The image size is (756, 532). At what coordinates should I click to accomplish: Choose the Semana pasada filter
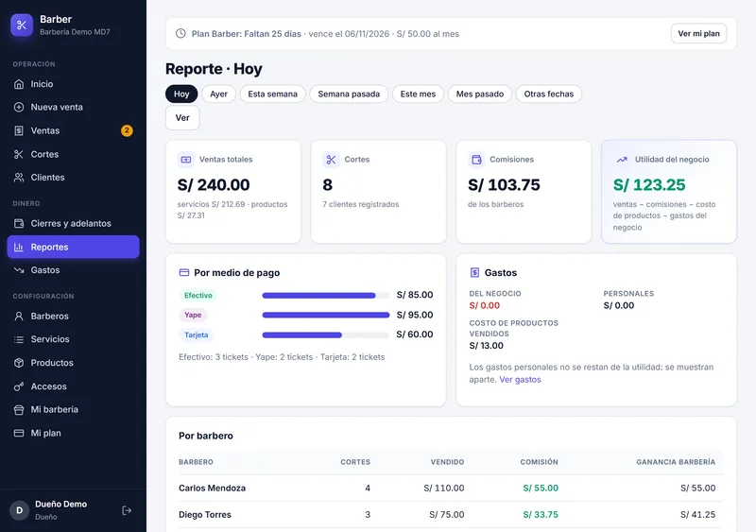tap(349, 94)
